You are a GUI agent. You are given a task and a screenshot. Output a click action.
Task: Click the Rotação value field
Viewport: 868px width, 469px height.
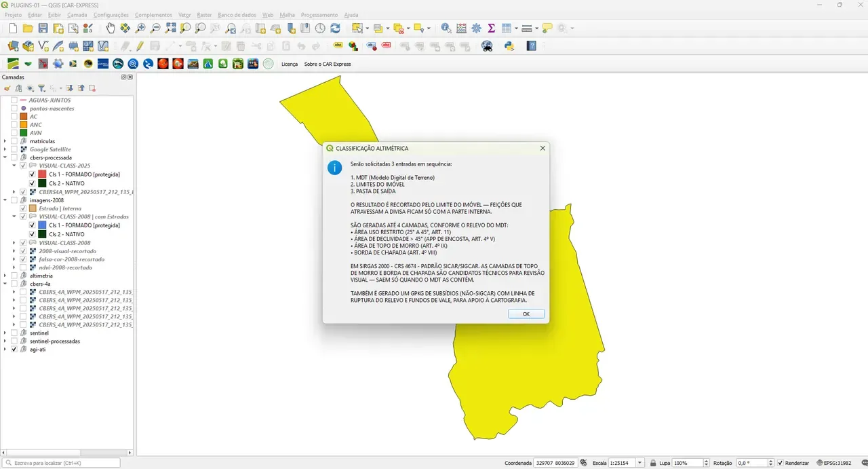pyautogui.click(x=751, y=463)
